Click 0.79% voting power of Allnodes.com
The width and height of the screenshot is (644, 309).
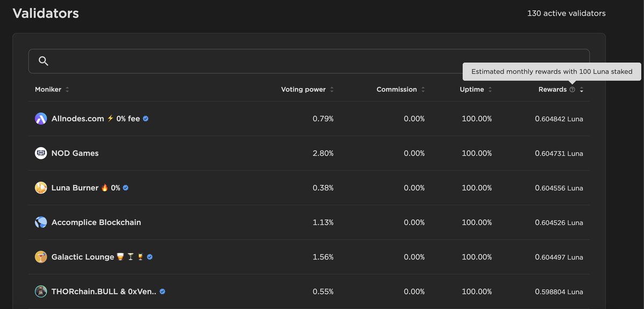(x=323, y=119)
